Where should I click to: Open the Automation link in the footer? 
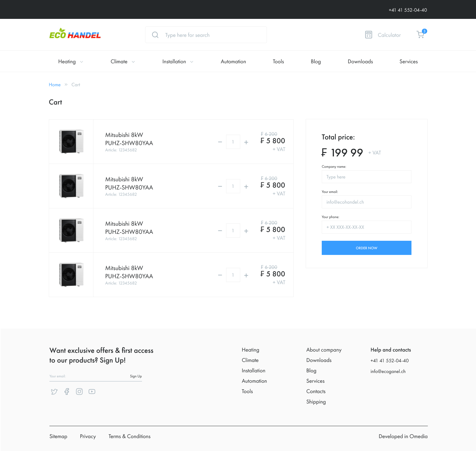[x=254, y=381]
